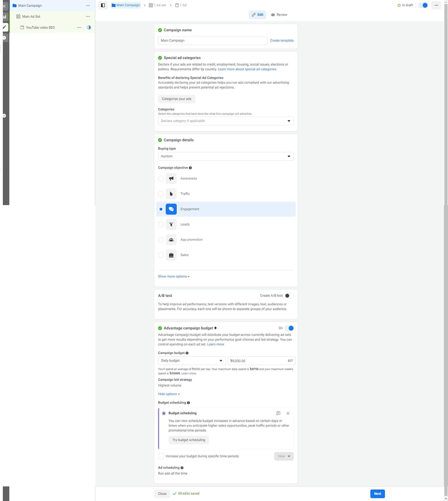Open Main Ad Set row ellipsis menu
This screenshot has width=448, height=501.
tap(88, 16)
